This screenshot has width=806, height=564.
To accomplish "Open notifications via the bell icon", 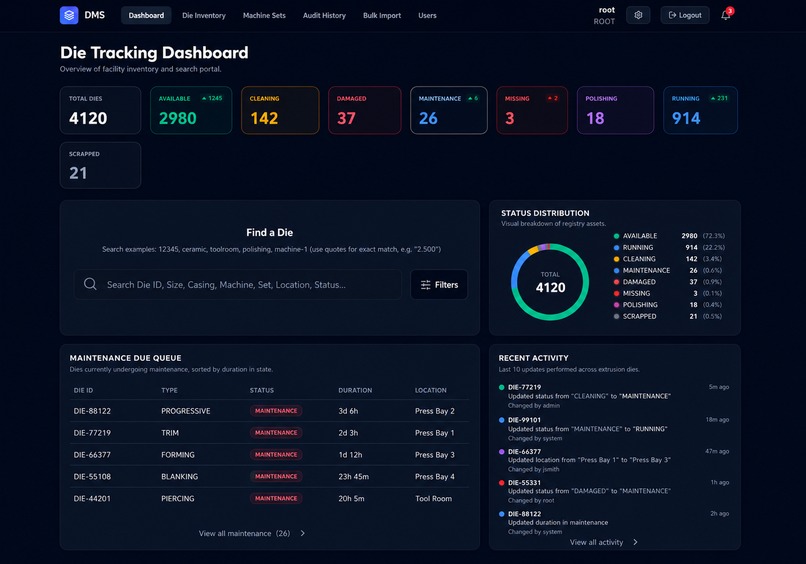I will pyautogui.click(x=725, y=15).
